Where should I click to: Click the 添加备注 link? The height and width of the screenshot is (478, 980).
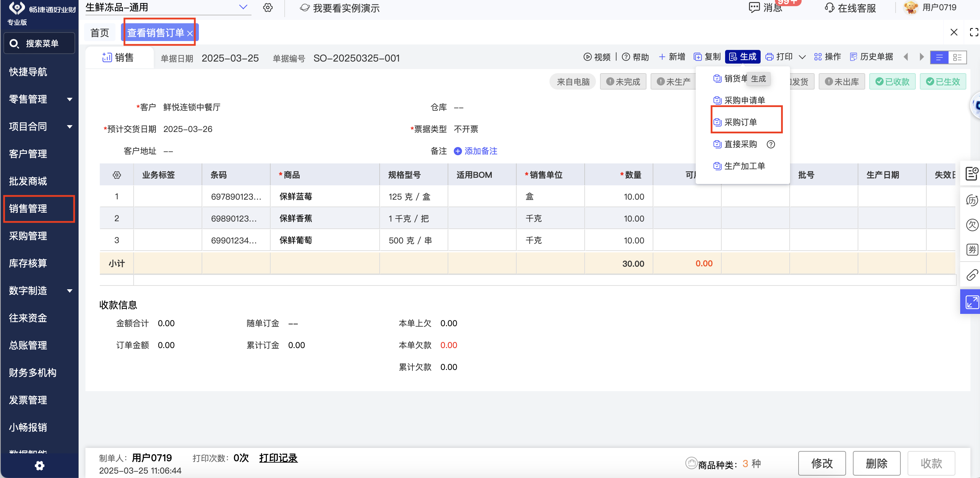pos(476,151)
